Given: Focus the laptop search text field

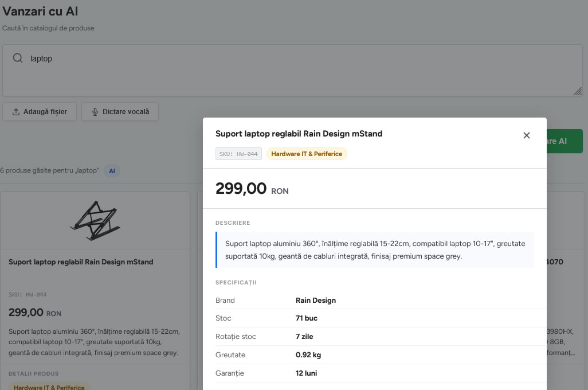Looking at the screenshot, I should [292, 71].
